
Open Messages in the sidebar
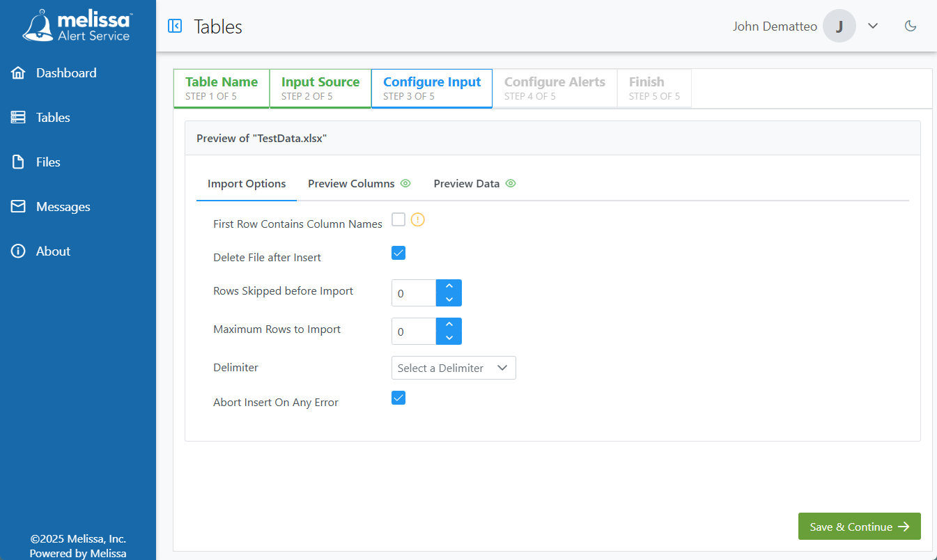(x=62, y=206)
